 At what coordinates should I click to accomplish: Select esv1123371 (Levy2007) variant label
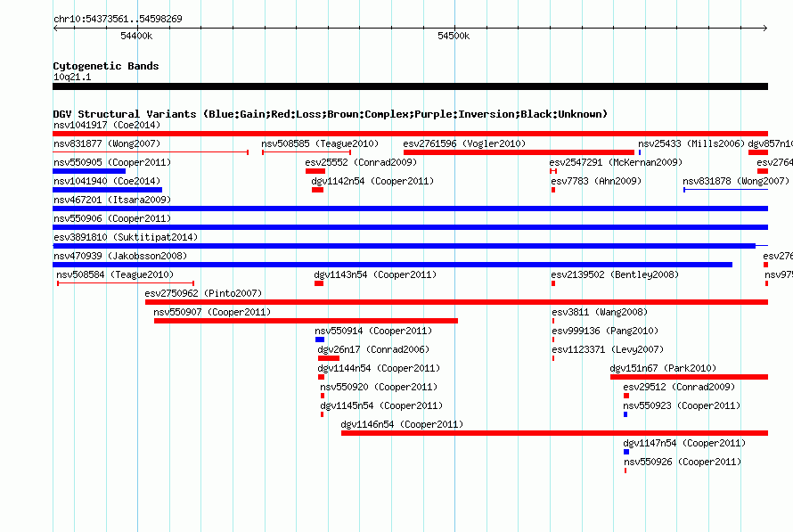tap(608, 349)
